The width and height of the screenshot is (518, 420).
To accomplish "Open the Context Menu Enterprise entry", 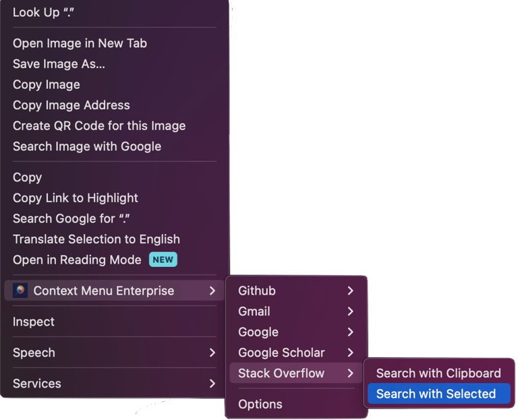I will (x=114, y=291).
